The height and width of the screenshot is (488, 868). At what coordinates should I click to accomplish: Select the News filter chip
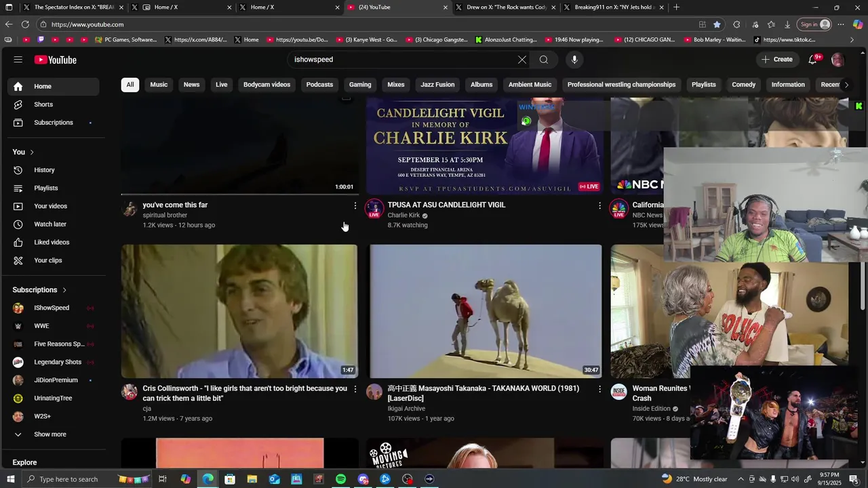(x=191, y=85)
